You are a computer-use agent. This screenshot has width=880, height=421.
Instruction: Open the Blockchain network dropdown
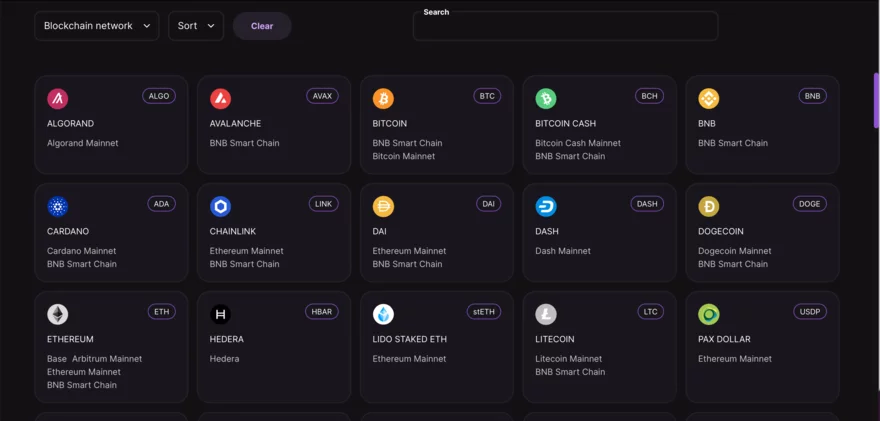coord(97,26)
